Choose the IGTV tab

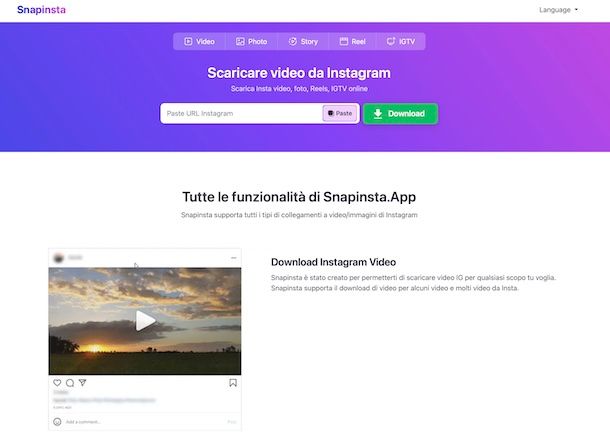(x=401, y=42)
